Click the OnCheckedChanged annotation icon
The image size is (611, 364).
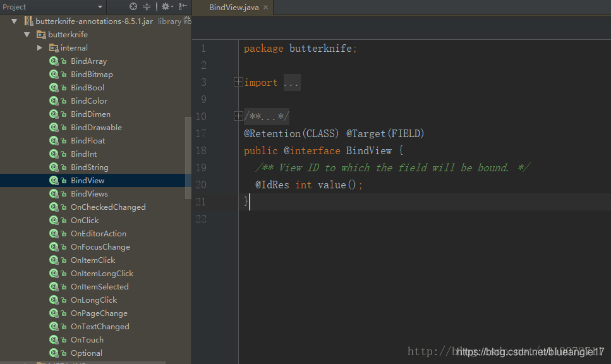pos(54,207)
